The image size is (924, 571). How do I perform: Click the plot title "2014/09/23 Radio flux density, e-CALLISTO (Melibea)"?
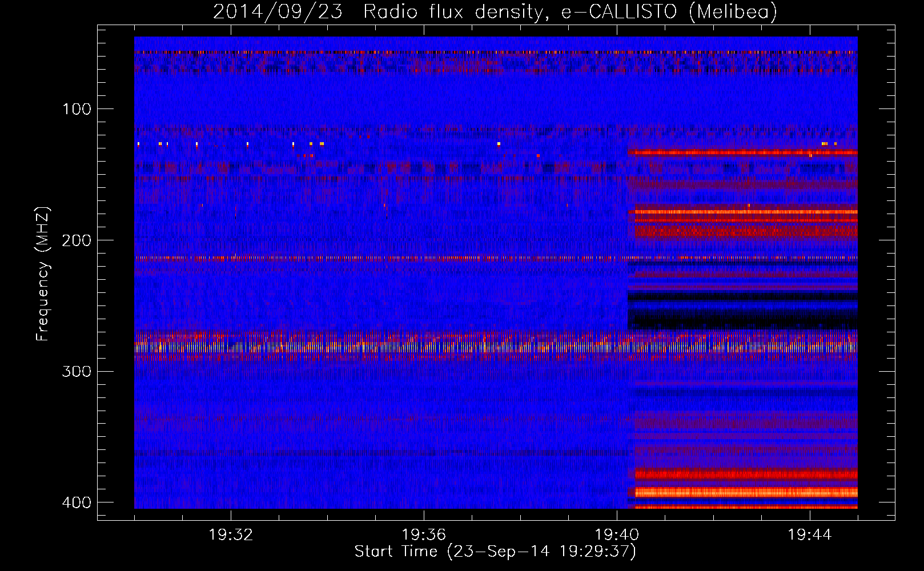(x=495, y=11)
